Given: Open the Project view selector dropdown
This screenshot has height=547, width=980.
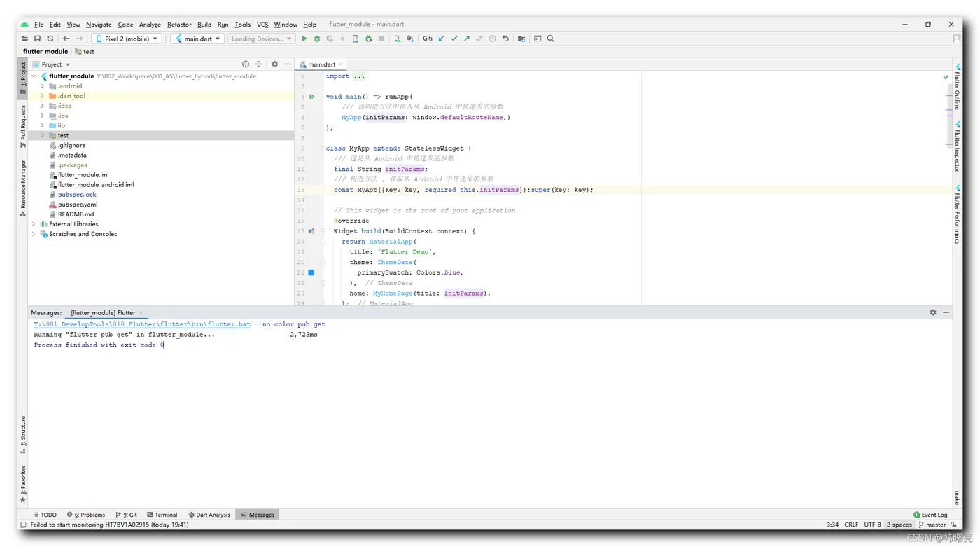Looking at the screenshot, I should click(51, 64).
